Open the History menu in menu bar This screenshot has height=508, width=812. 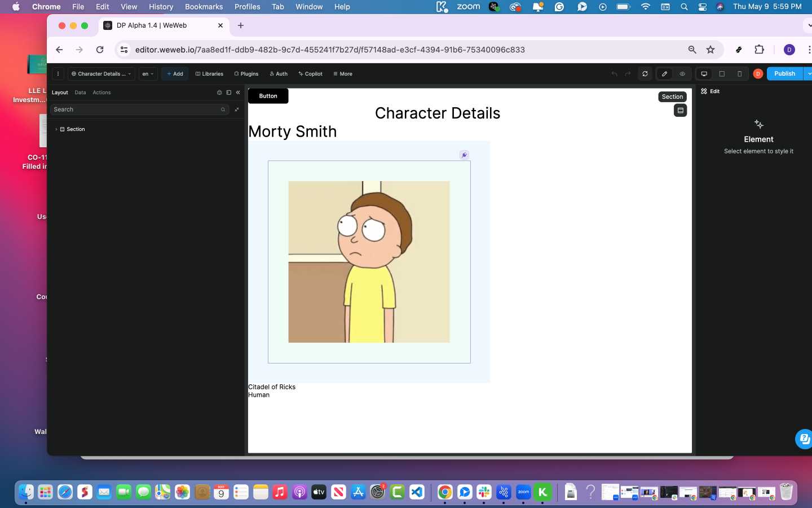pyautogui.click(x=161, y=7)
